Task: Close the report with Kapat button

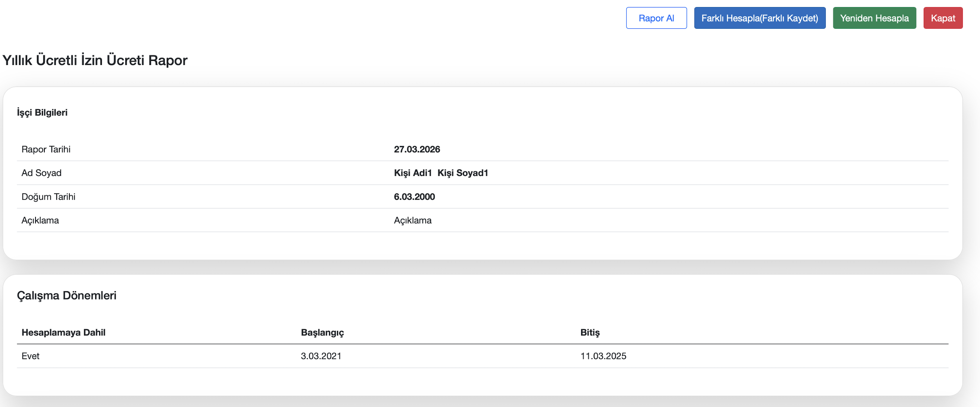Action: [942, 18]
